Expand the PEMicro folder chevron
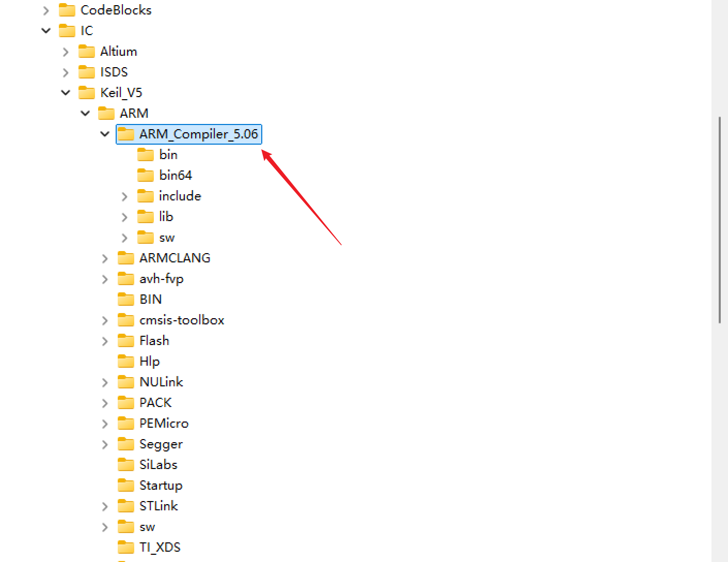The height and width of the screenshot is (562, 728). (105, 424)
